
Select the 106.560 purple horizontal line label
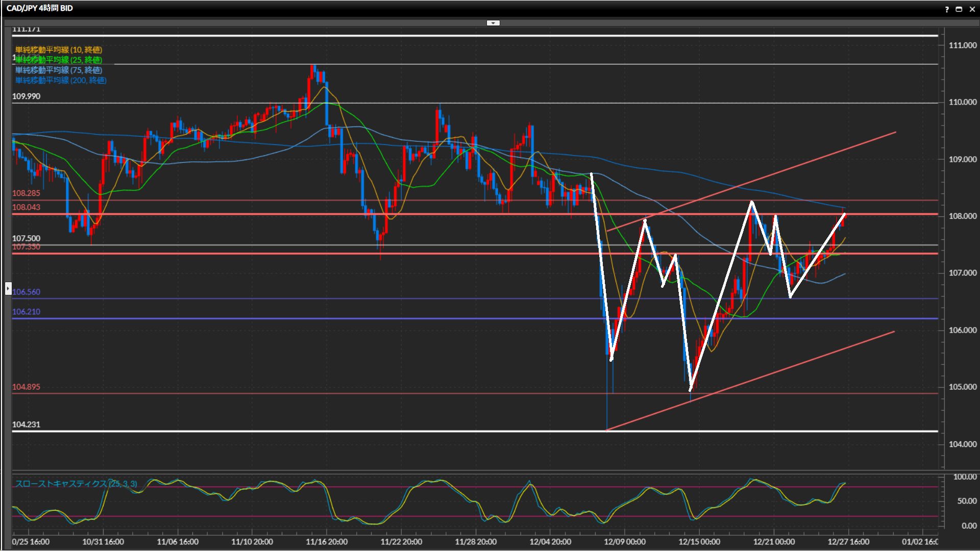[26, 292]
